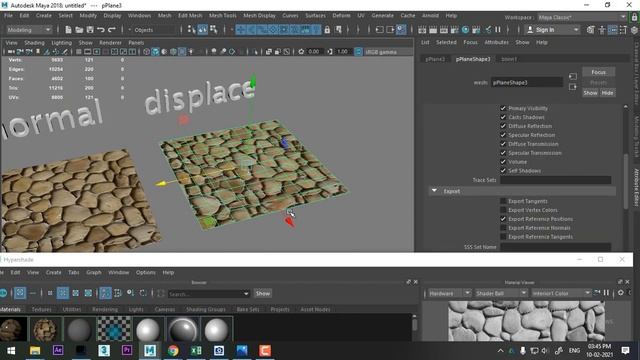The width and height of the screenshot is (640, 360).
Task: Click the Focus button in Attribute Editor
Action: 598,72
